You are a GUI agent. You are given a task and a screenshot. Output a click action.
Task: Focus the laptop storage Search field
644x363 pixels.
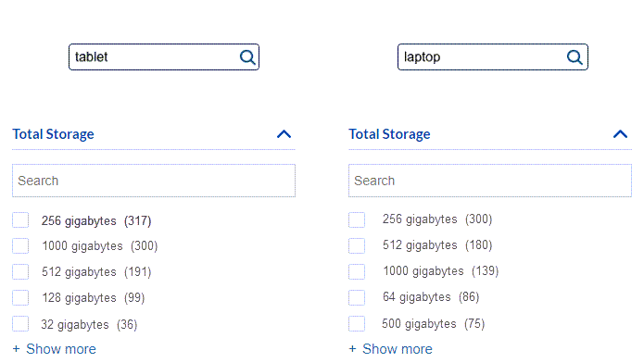(490, 181)
